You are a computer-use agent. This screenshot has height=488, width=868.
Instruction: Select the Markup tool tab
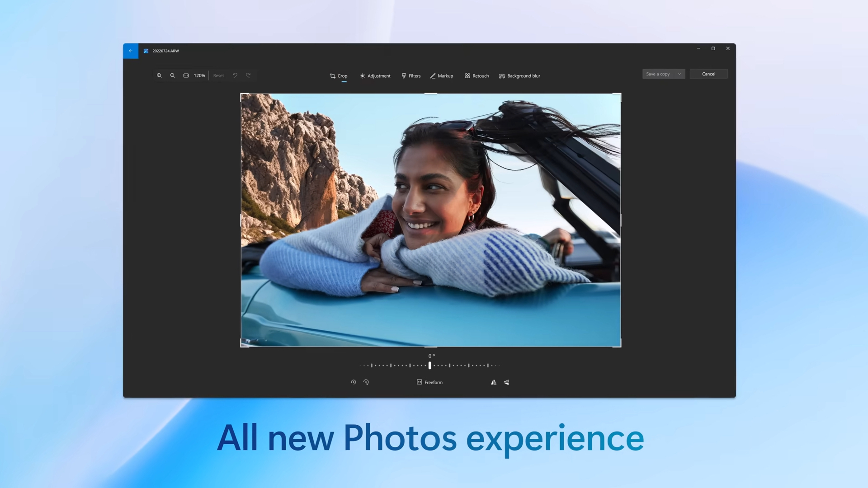coord(442,76)
